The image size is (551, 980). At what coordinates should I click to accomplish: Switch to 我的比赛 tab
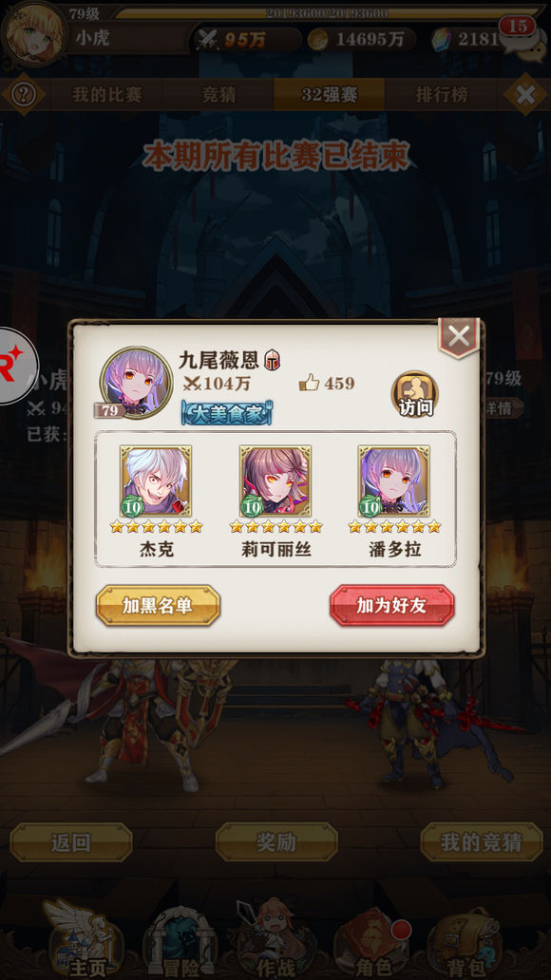point(107,95)
